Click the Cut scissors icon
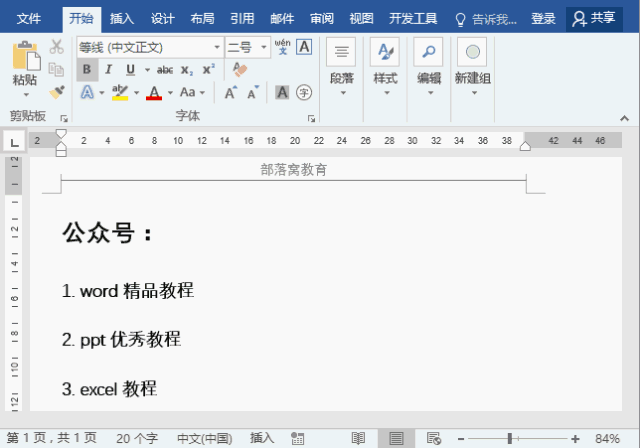 click(57, 47)
